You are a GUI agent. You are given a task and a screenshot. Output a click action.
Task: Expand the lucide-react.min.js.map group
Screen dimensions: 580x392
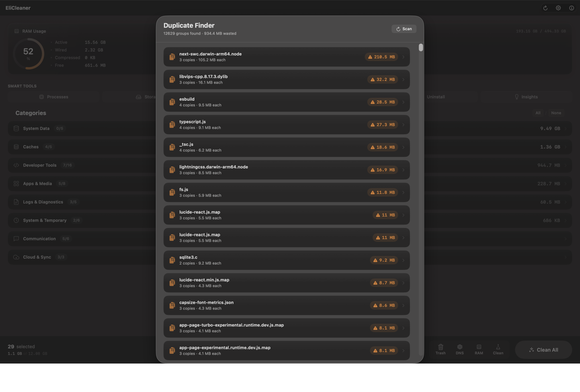[404, 282]
